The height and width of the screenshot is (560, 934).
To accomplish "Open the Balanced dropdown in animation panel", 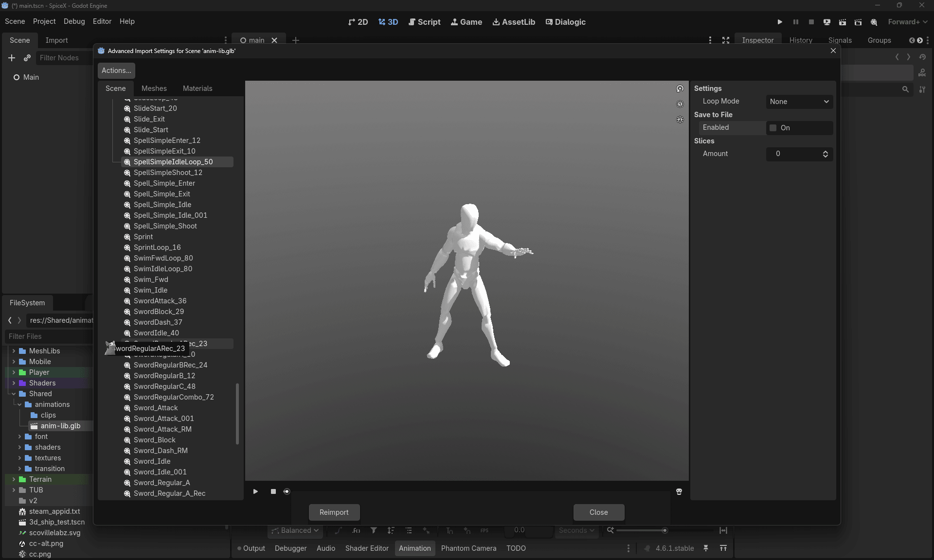I will click(x=295, y=530).
